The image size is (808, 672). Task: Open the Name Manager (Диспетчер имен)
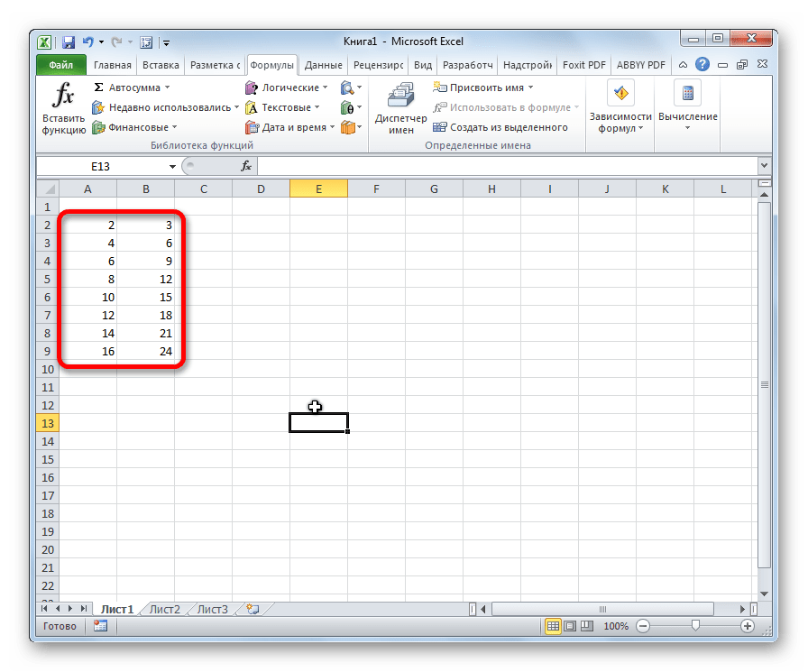(x=400, y=109)
